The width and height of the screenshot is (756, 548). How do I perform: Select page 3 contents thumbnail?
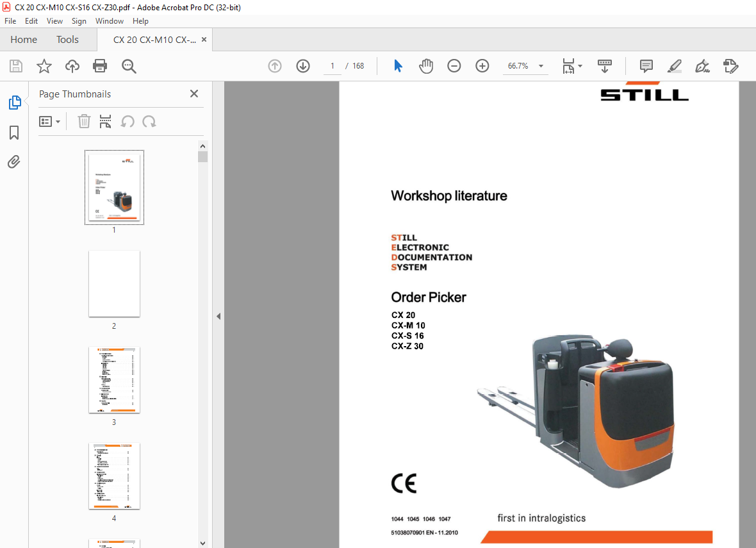coord(114,379)
